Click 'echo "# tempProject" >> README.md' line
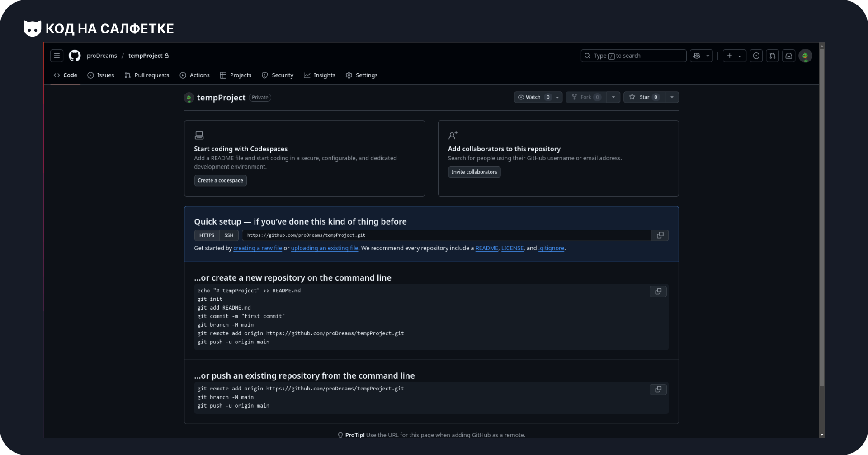 249,291
